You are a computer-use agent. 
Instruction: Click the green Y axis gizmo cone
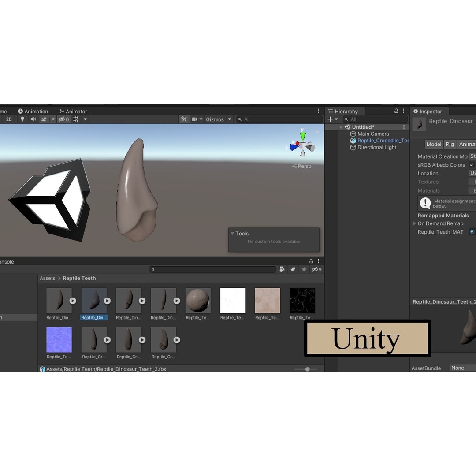(302, 136)
